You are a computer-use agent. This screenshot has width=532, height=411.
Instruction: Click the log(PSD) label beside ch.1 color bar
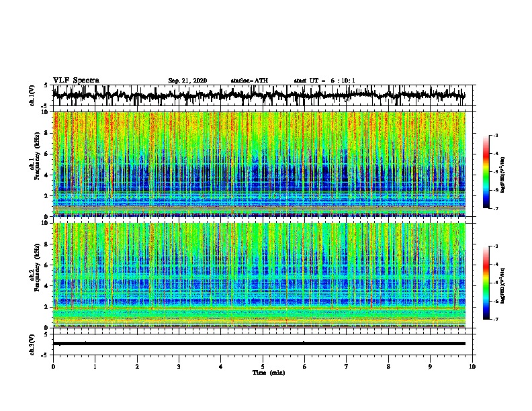(503, 175)
